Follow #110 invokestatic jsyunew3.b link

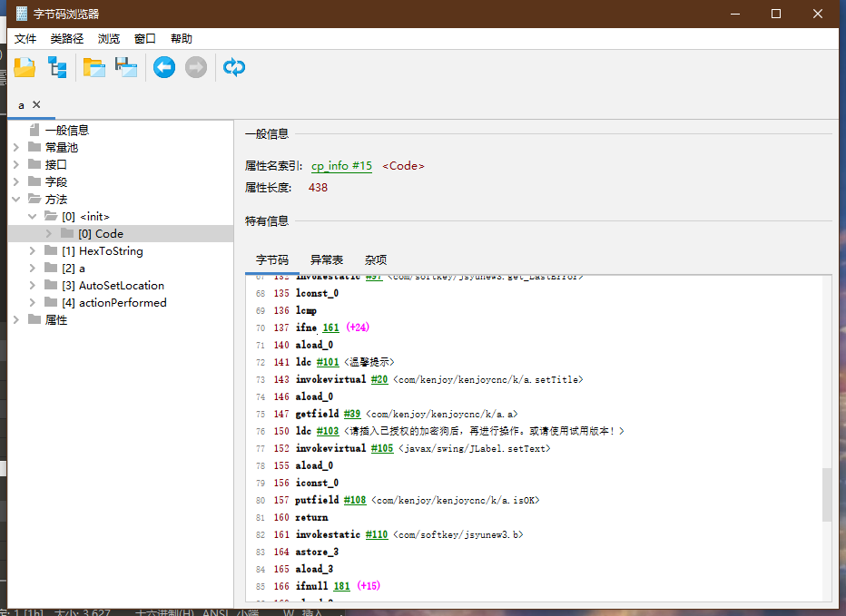pos(377,534)
